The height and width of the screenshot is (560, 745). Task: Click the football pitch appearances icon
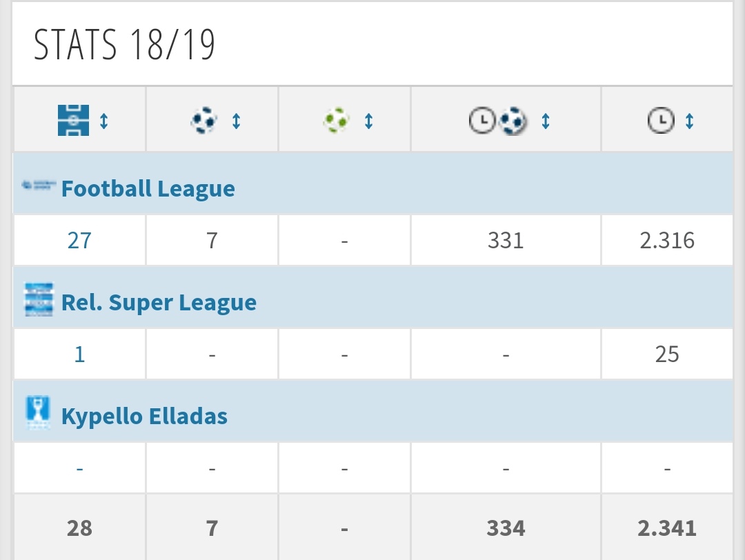coord(73,120)
